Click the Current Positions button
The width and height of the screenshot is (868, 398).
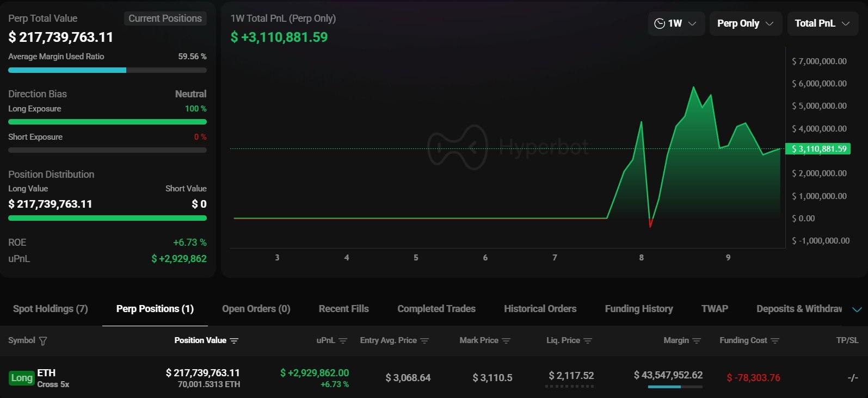coord(165,18)
